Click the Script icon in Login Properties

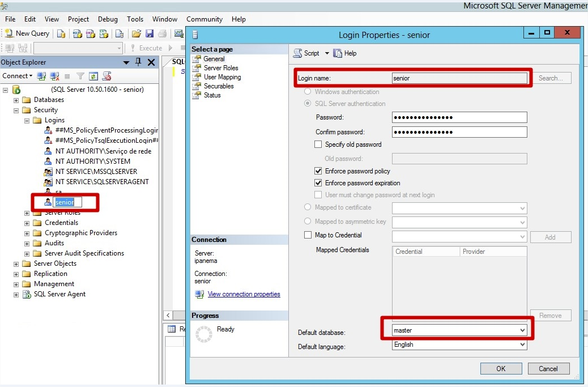[x=306, y=53]
